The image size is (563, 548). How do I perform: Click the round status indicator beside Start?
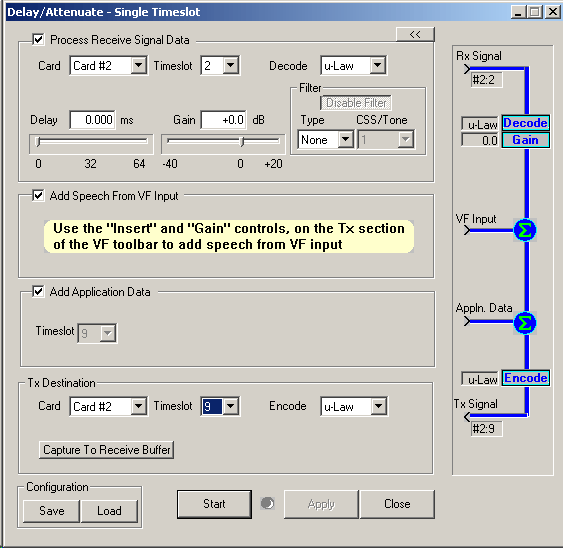[x=267, y=503]
